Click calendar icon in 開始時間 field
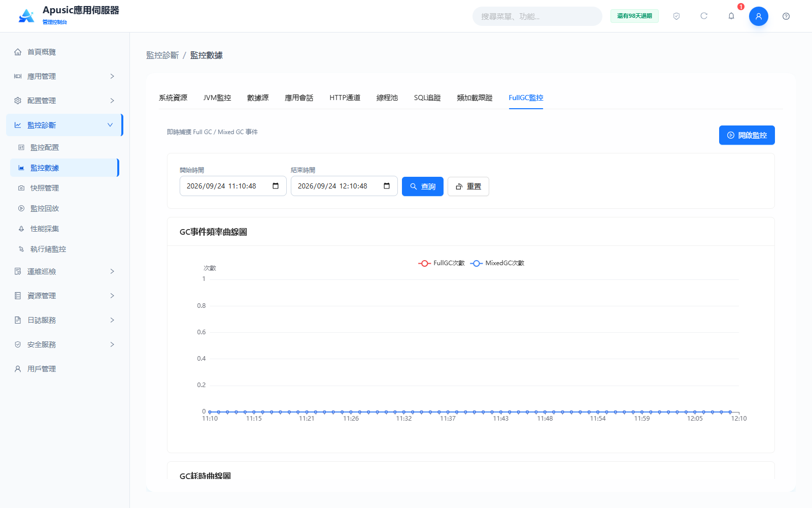Screen dimensions: 812x508 (x=276, y=186)
